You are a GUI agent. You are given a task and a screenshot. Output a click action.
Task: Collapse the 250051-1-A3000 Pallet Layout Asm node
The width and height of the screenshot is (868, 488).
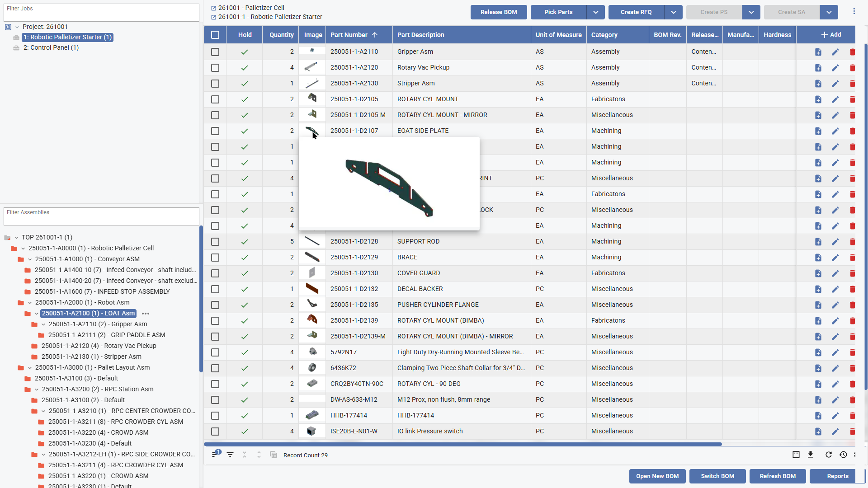(x=30, y=368)
